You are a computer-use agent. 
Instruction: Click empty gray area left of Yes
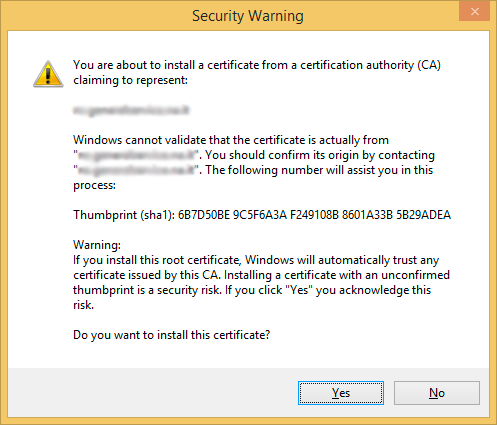pyautogui.click(x=150, y=393)
